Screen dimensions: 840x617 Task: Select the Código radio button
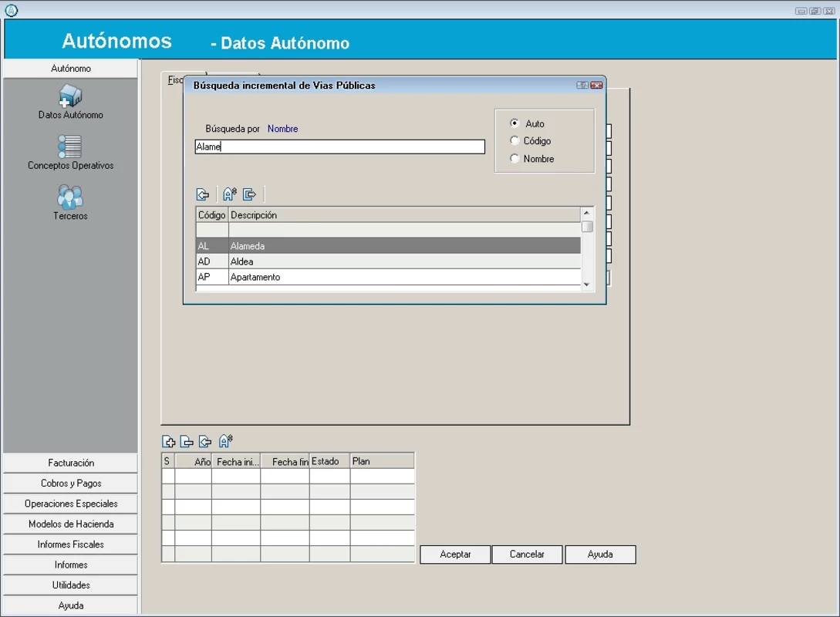pos(514,141)
